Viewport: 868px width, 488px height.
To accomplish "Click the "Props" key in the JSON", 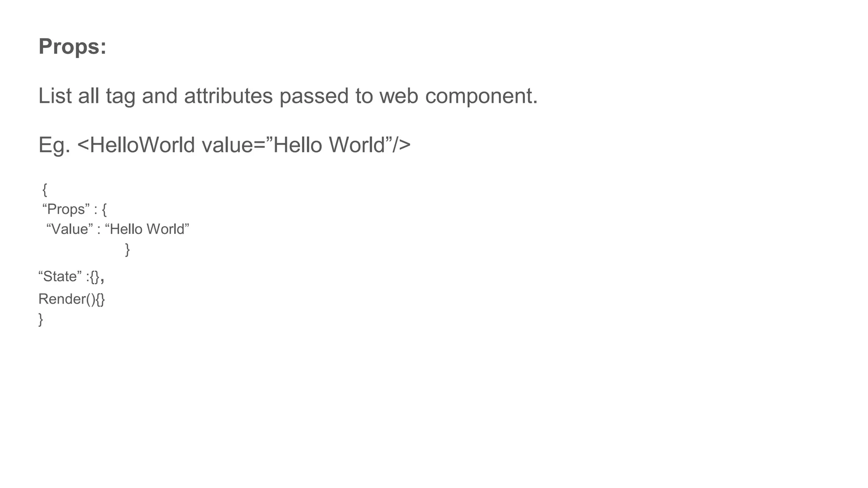I will [66, 209].
